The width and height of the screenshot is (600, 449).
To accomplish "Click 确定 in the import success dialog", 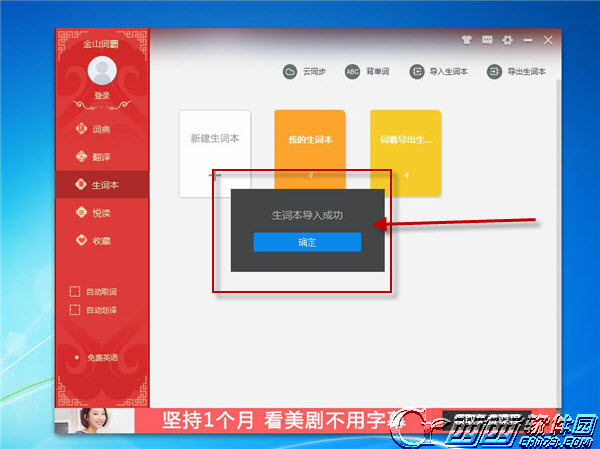I will (307, 242).
